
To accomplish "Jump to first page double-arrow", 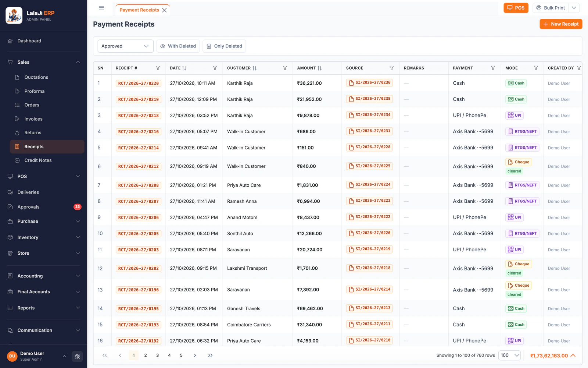I will point(105,355).
